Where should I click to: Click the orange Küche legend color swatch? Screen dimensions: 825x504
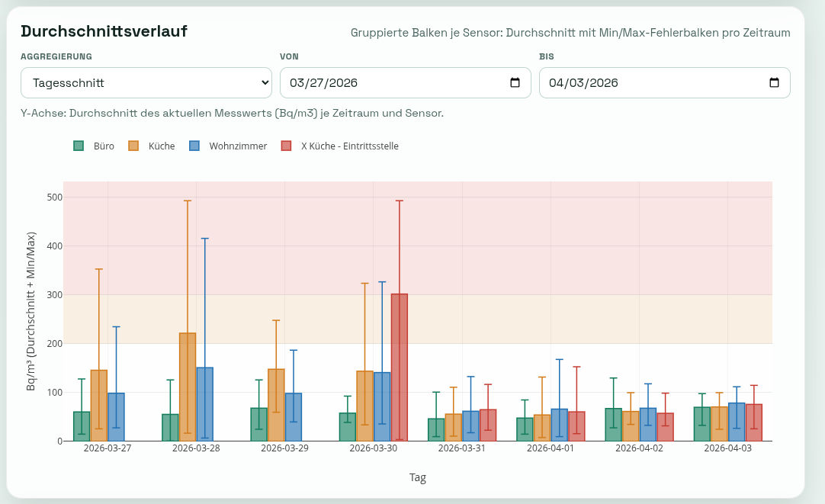click(133, 146)
